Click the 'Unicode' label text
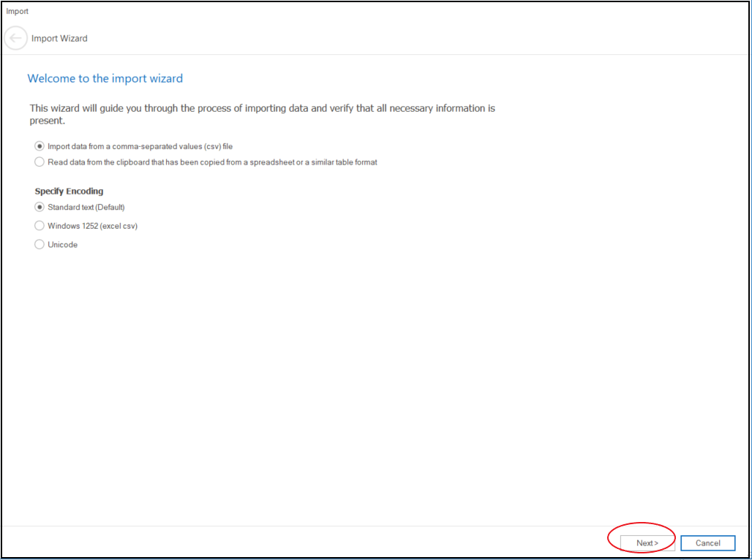This screenshot has width=752, height=560. click(x=62, y=245)
